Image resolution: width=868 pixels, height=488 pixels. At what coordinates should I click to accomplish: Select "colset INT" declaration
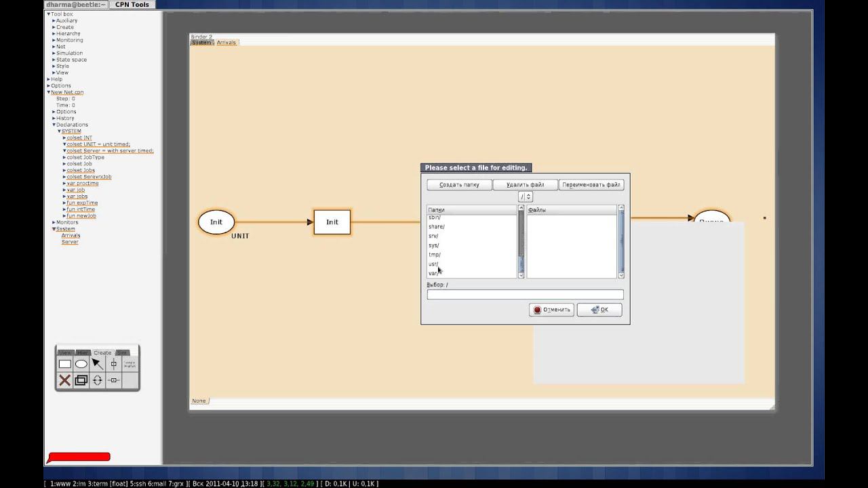tap(79, 138)
